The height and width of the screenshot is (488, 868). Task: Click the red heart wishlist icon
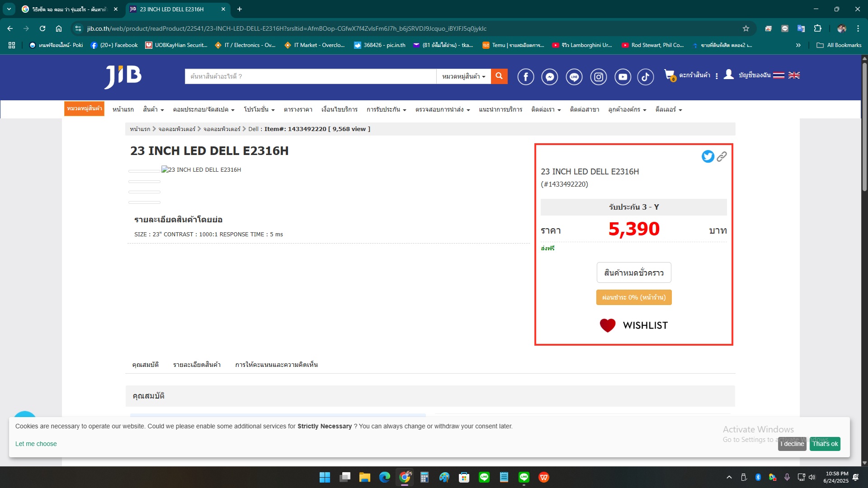(x=608, y=325)
